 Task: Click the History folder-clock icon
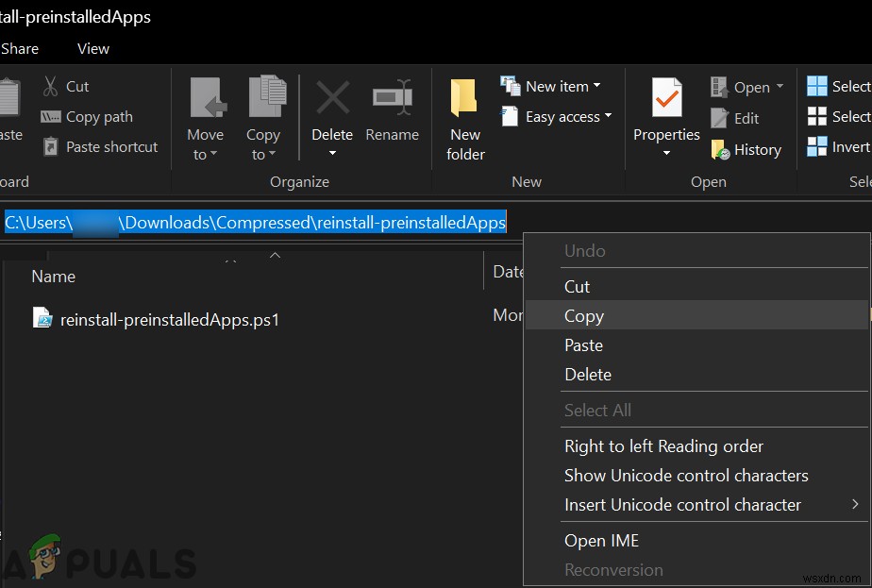[x=720, y=149]
